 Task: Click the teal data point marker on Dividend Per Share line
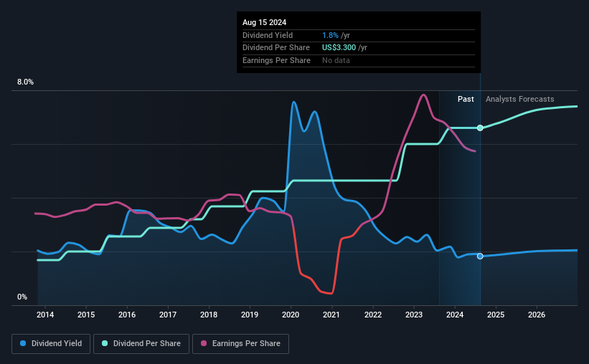480,128
